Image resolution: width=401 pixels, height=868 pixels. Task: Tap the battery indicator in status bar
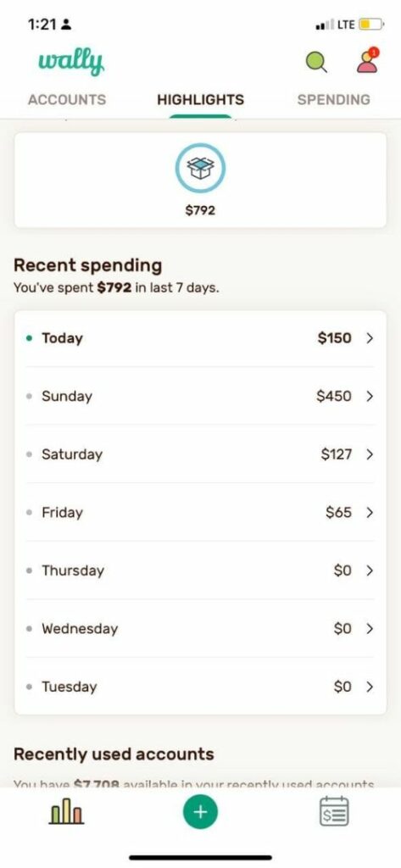coord(370,25)
